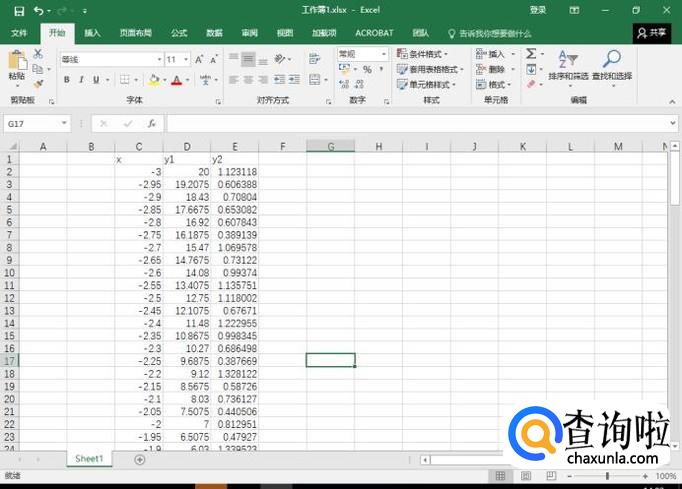Switch to Formulas (公式) tab
Screen dimensions: 682x489
179,33
